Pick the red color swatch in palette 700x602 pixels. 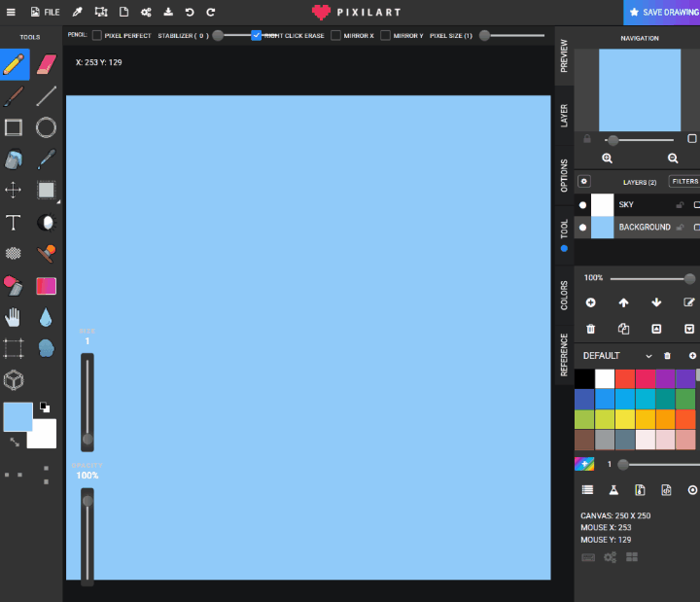[x=625, y=378]
